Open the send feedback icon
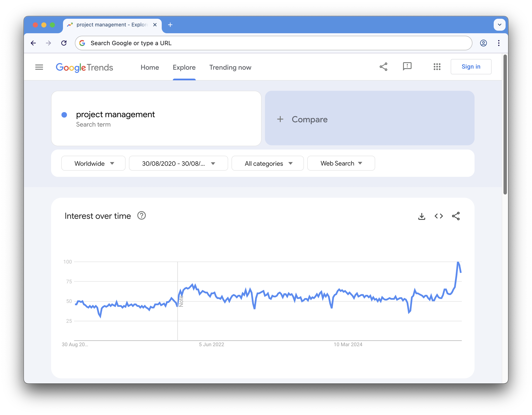The width and height of the screenshot is (532, 415). tap(407, 66)
